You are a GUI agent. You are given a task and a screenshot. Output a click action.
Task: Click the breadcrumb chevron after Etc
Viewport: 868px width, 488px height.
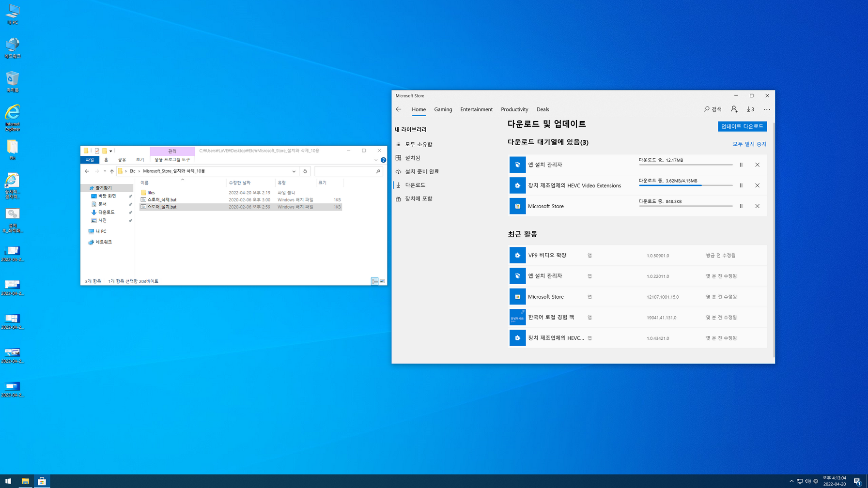pyautogui.click(x=139, y=171)
